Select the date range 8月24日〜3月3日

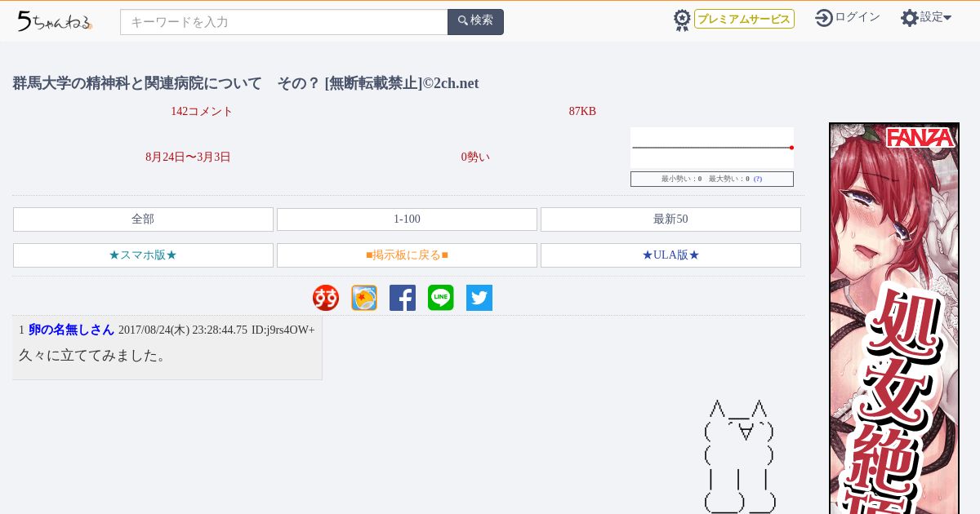tap(188, 157)
